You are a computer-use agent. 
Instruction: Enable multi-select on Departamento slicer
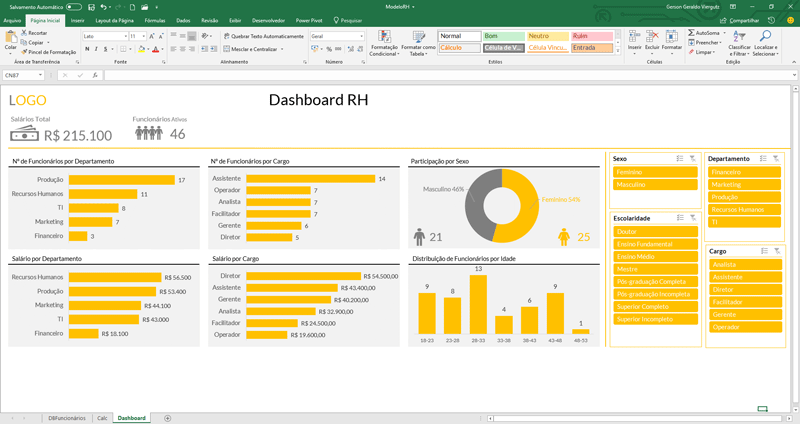[763, 158]
